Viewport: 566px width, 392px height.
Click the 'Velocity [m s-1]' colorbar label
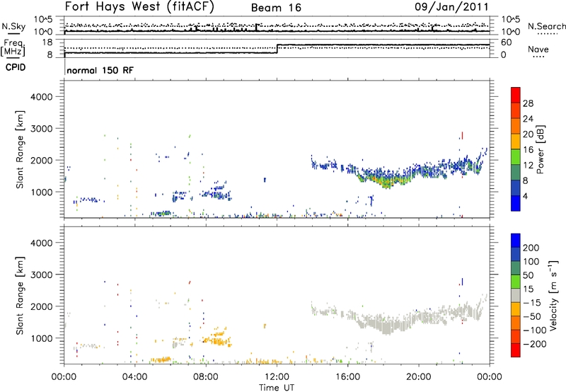[553, 295]
